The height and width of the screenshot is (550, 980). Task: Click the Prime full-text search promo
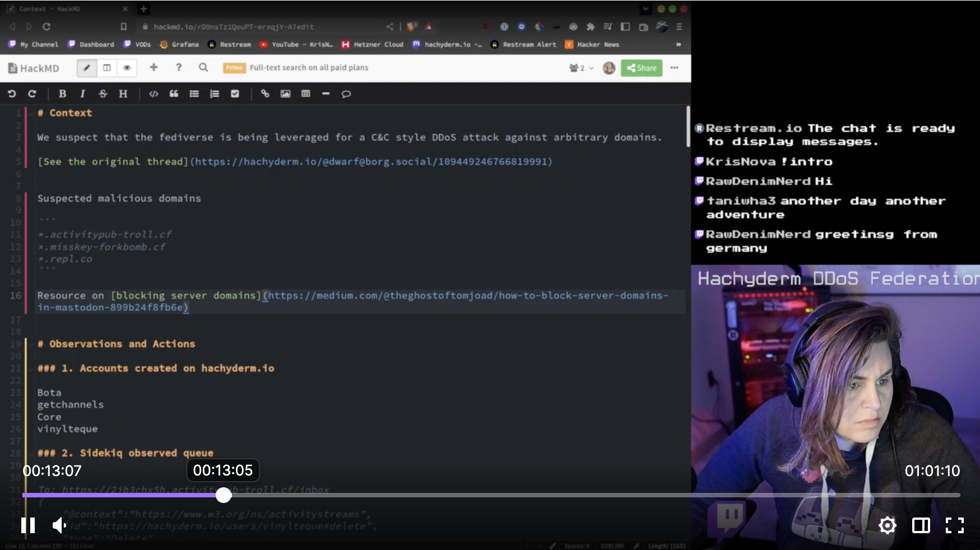coord(296,68)
